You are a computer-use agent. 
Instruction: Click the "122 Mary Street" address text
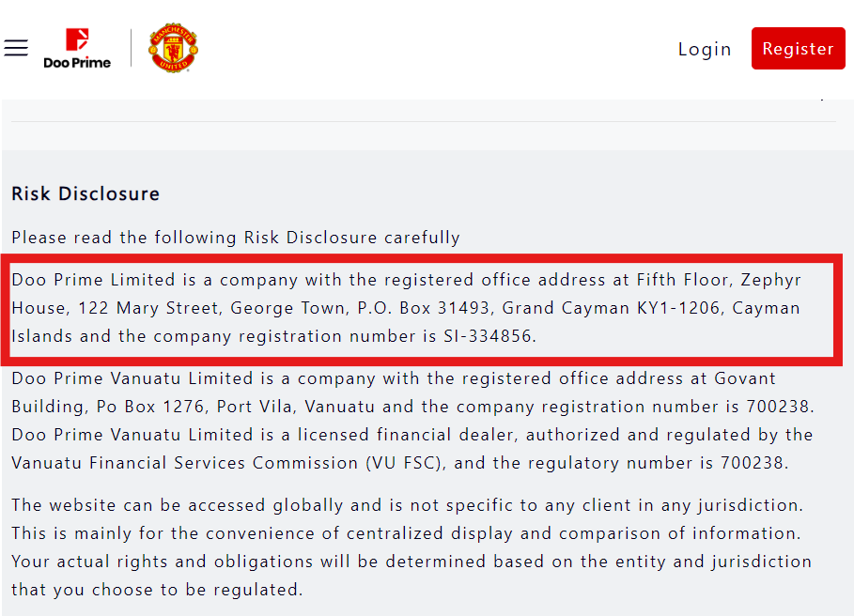[x=148, y=308]
